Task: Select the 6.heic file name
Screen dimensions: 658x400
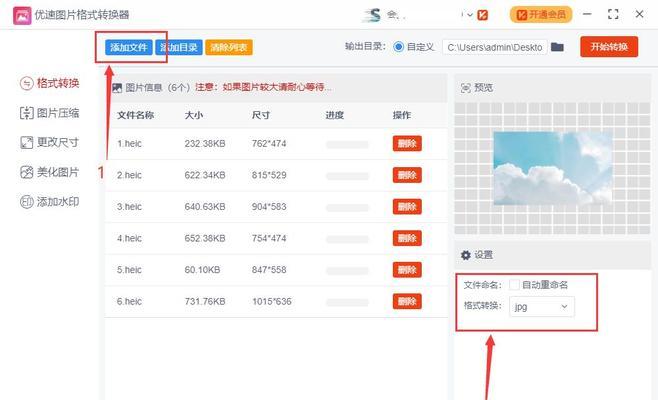Action: (x=129, y=301)
